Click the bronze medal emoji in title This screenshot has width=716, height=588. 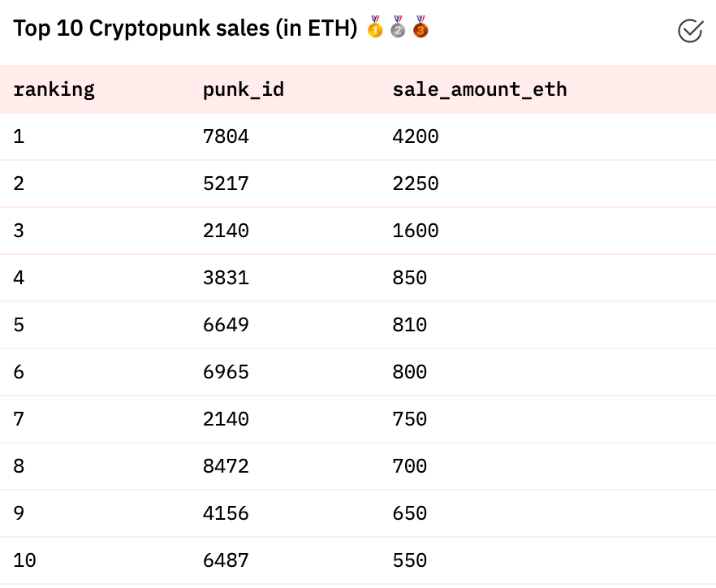[420, 28]
